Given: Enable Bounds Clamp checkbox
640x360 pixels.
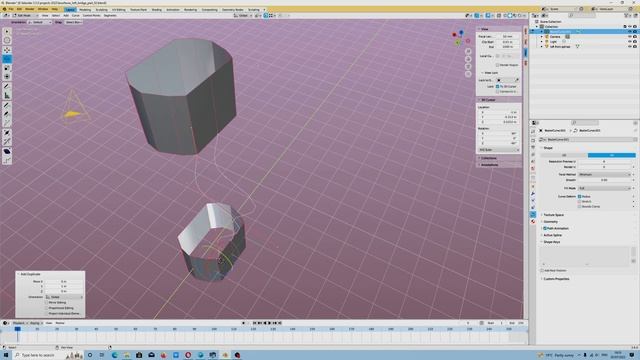Looking at the screenshot, I should [579, 206].
